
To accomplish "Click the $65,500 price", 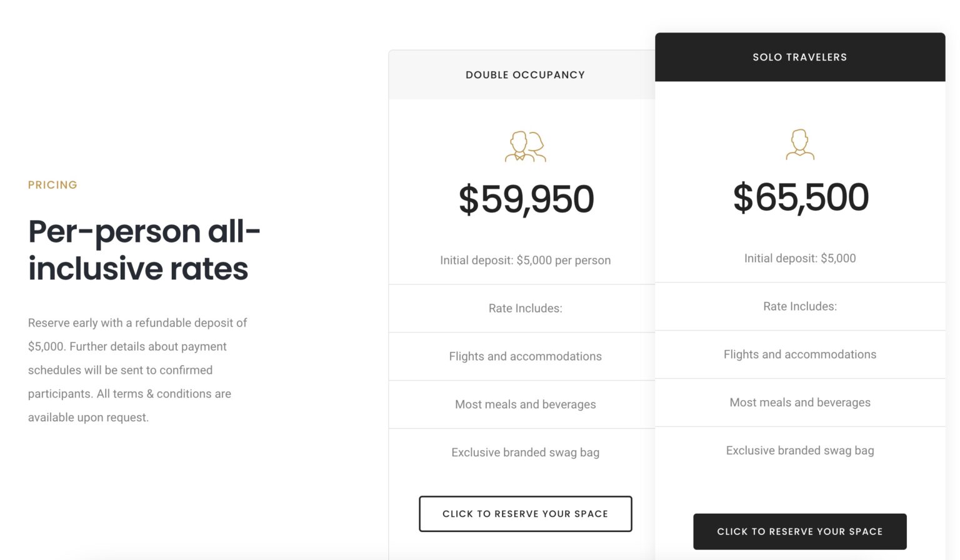I will (800, 197).
